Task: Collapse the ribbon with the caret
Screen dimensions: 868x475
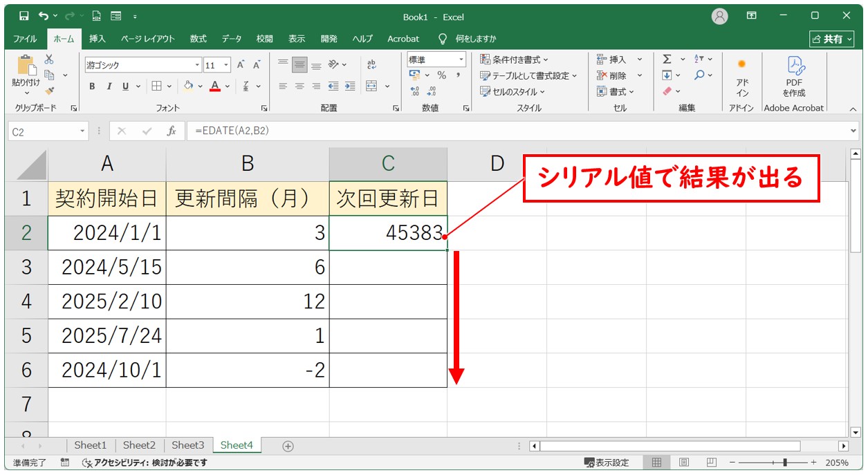Action: [x=853, y=109]
